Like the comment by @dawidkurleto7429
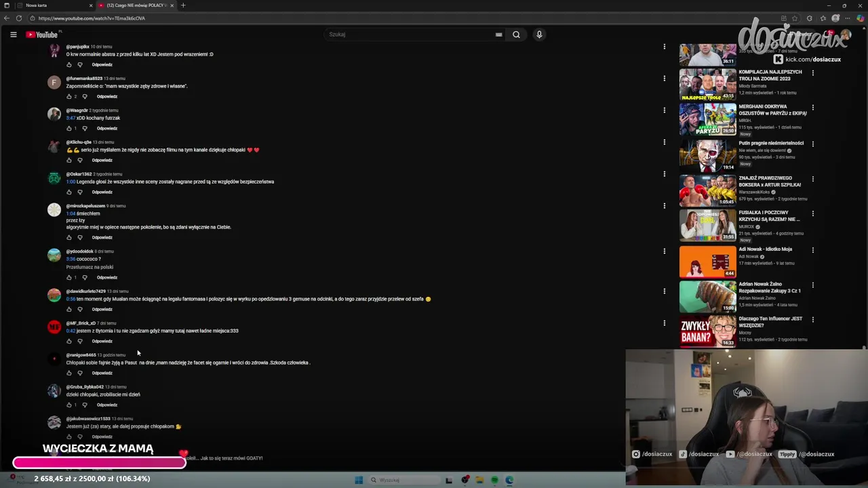 68,310
